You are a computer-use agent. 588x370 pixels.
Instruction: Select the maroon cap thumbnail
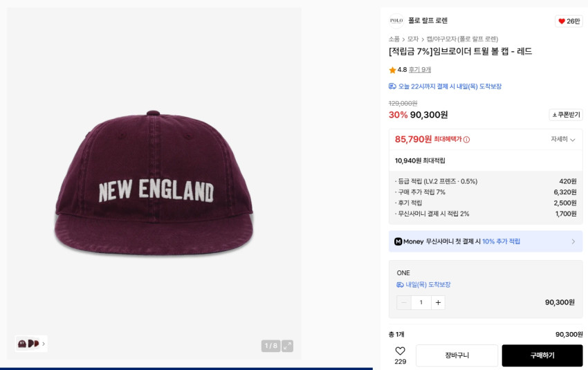(x=23, y=344)
